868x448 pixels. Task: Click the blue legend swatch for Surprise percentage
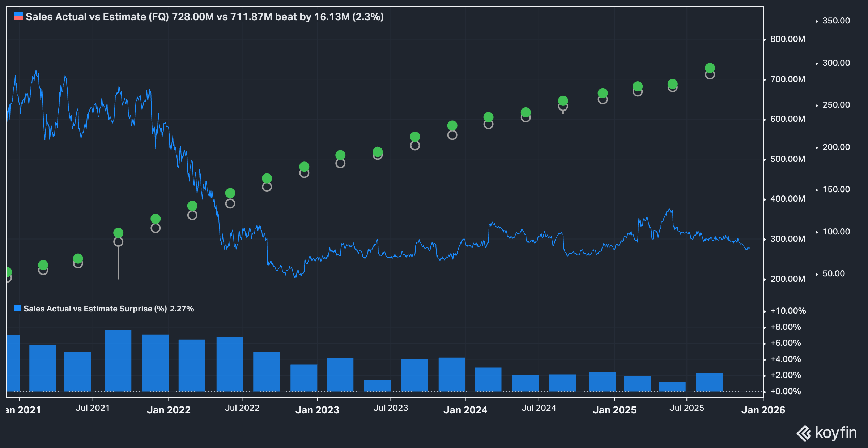[x=17, y=308]
